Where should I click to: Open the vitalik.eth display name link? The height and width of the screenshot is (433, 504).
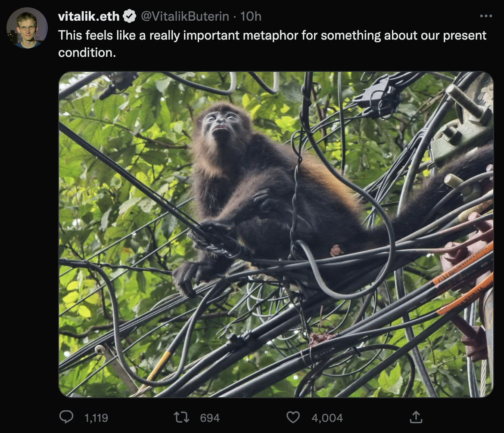[89, 16]
